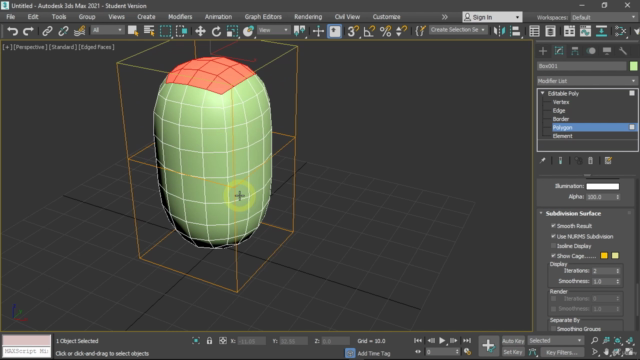This screenshot has height=360, width=640.
Task: Enable the Render Smoothness checkbox
Action: (x=553, y=309)
